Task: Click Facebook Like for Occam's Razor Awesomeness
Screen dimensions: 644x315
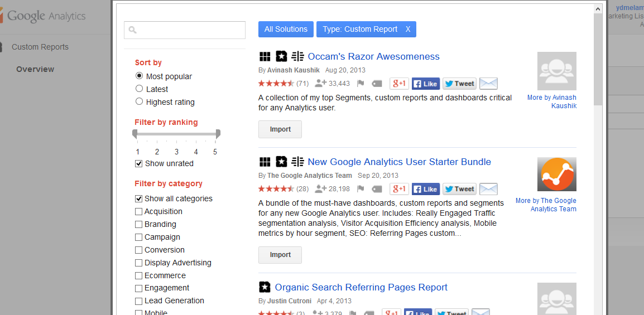Action: (426, 84)
